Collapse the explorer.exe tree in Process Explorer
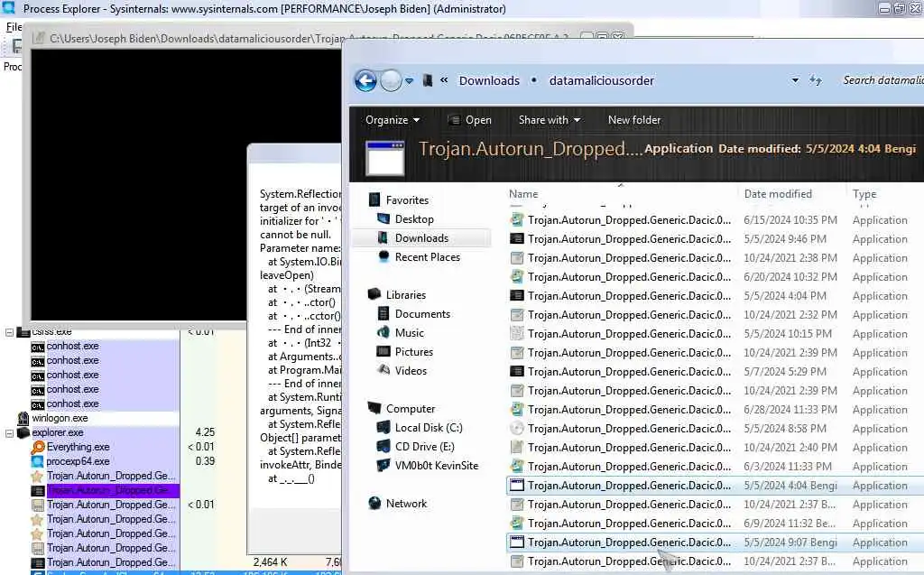924x575 pixels. coord(9,433)
